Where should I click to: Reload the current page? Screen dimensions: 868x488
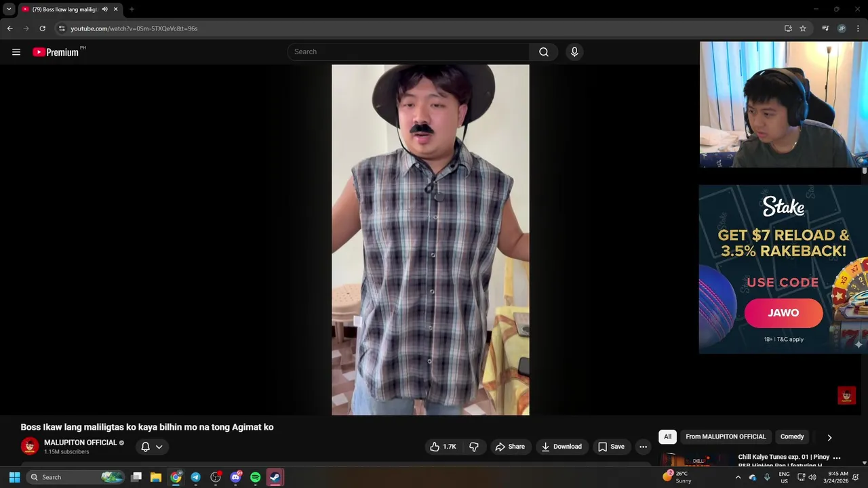point(42,28)
